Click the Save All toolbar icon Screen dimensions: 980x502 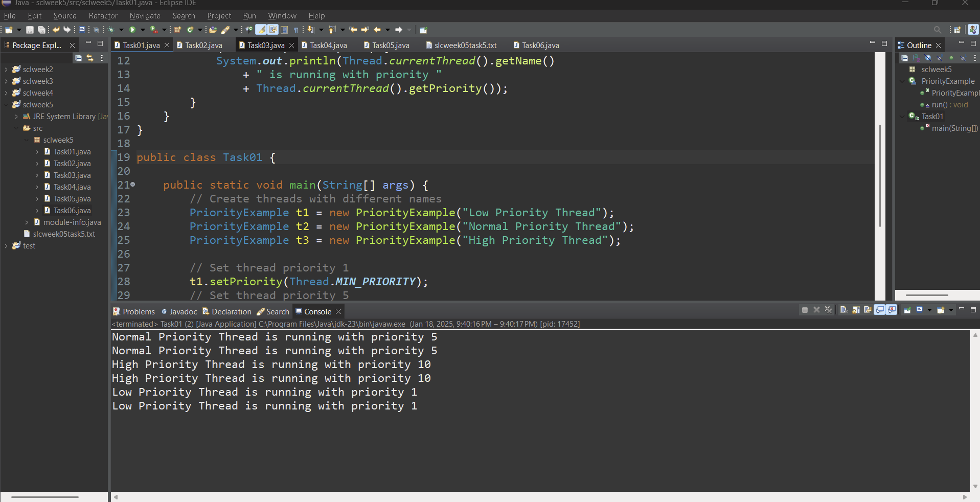(41, 30)
